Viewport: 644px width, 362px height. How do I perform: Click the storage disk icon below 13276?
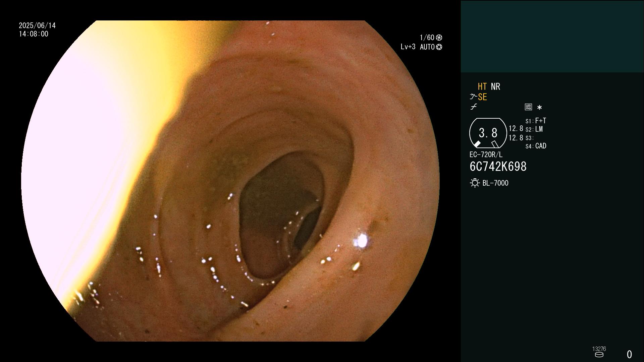(599, 355)
